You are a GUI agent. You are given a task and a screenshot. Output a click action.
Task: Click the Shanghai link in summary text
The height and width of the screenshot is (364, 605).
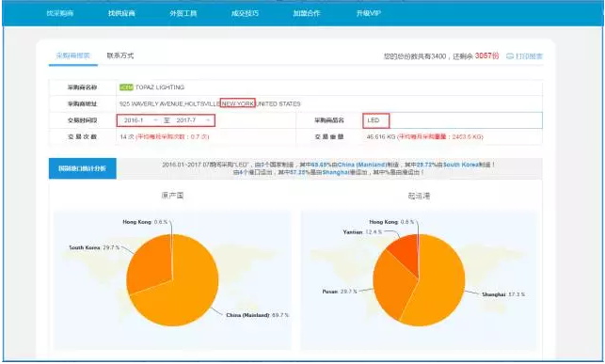pyautogui.click(x=336, y=172)
